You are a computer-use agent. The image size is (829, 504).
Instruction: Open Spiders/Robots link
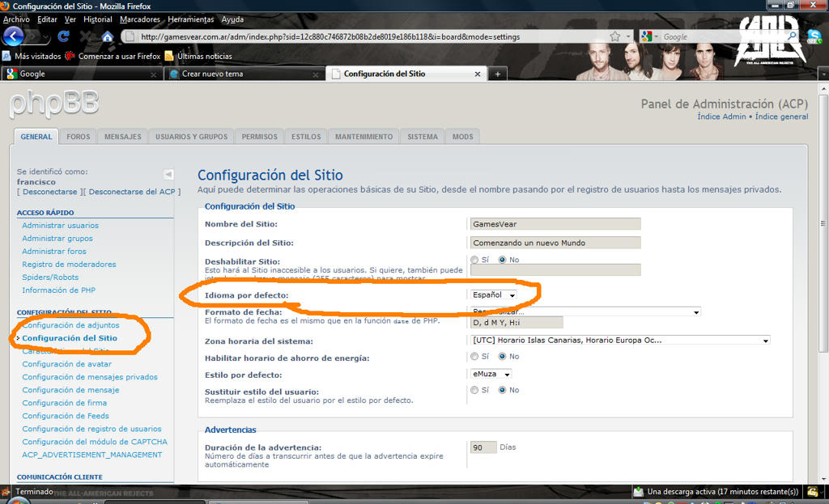click(50, 277)
